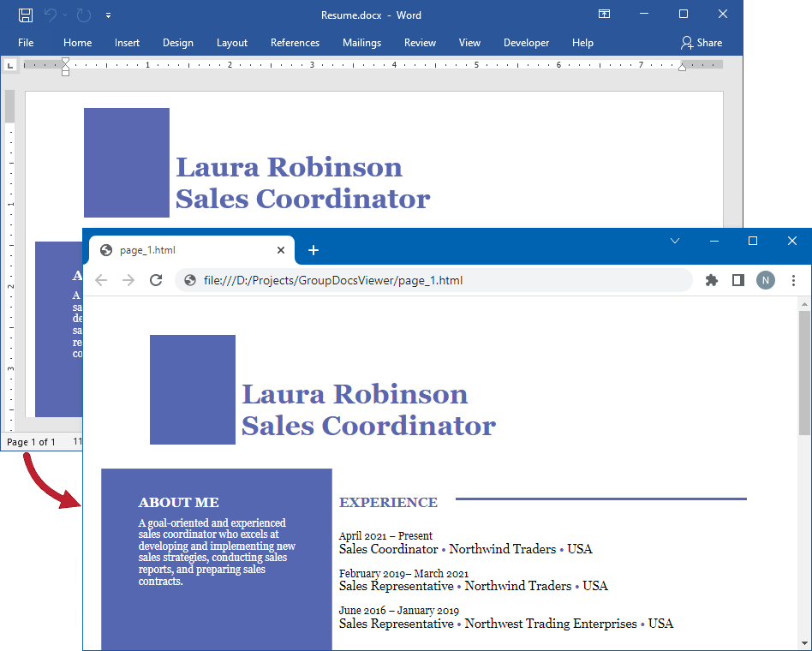The height and width of the screenshot is (651, 812).
Task: Click the 'Northwest Trading Enterprises' job line
Action: click(506, 624)
